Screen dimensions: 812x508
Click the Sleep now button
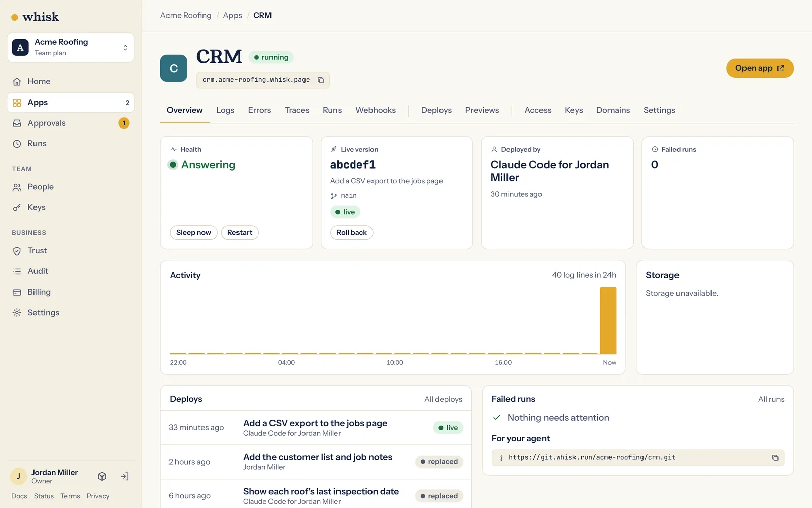(193, 233)
